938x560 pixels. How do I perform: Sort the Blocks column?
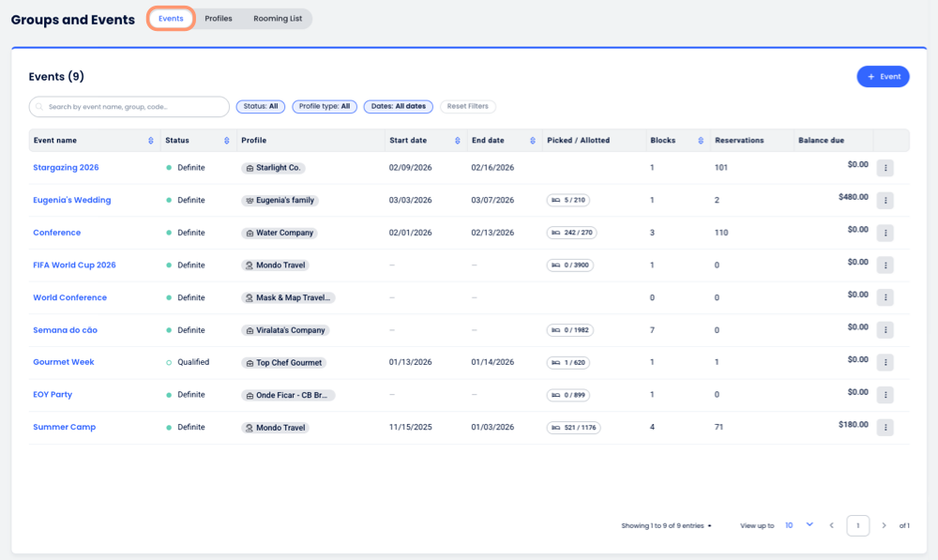coord(701,141)
